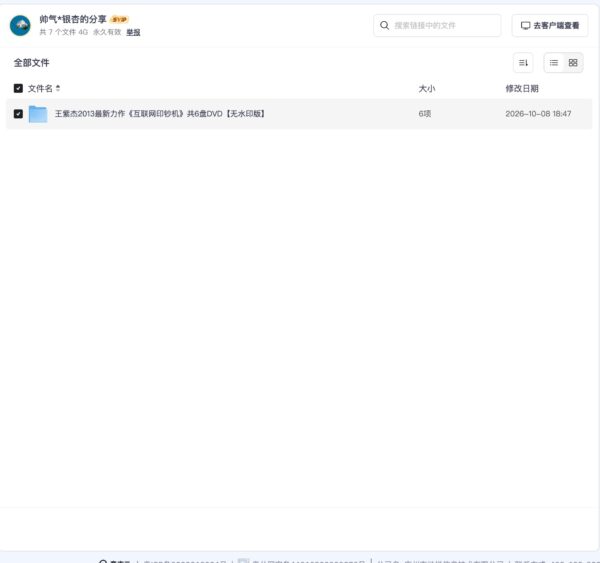Click the blue folder icon for 互联网印钞机
The image size is (600, 563).
coord(38,114)
